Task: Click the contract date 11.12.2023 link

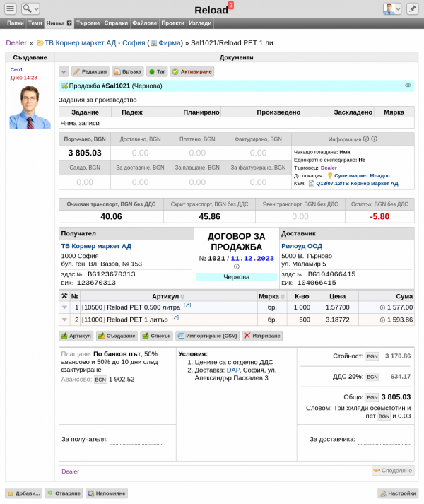Action: pos(252,259)
